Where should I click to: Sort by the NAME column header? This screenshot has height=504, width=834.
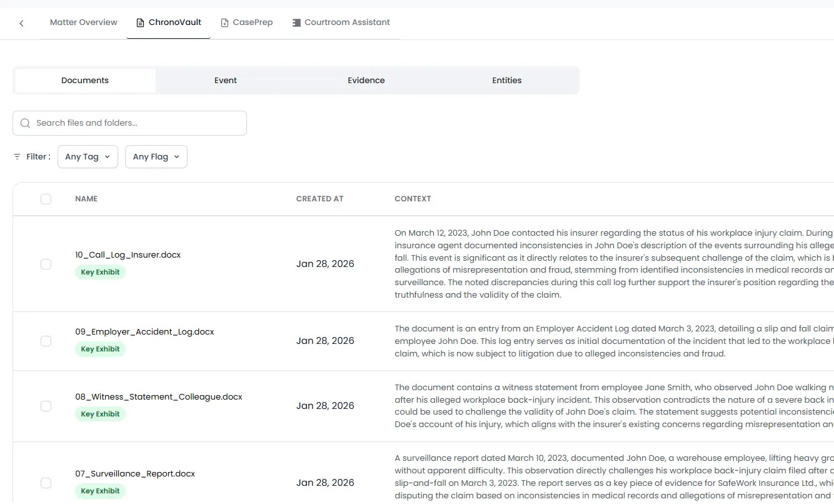coord(86,199)
